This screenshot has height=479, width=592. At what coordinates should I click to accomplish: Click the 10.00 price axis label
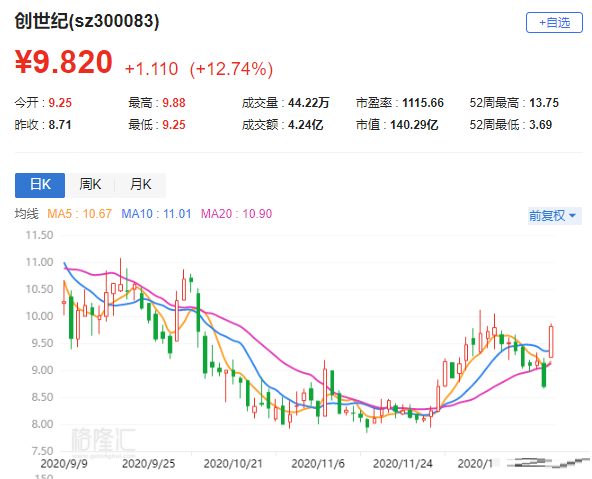39,316
